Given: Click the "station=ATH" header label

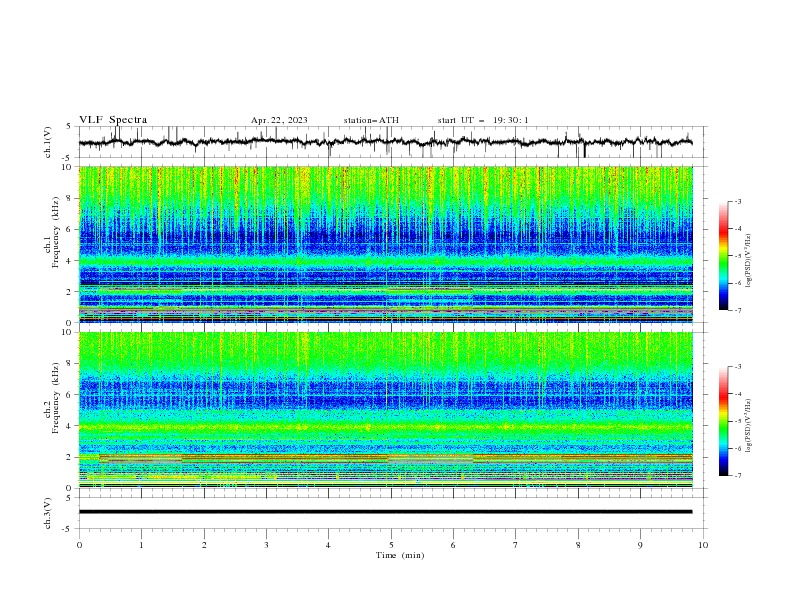Looking at the screenshot, I should coord(371,120).
